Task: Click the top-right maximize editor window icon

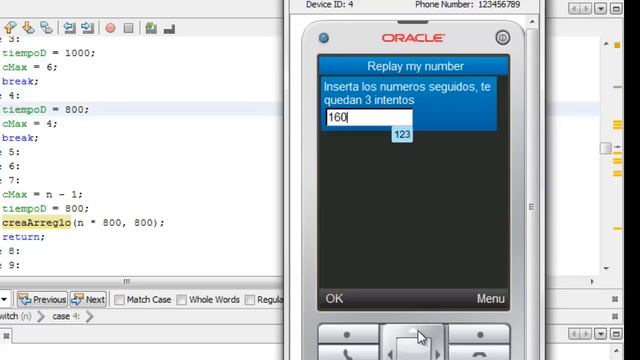Action: click(x=616, y=9)
